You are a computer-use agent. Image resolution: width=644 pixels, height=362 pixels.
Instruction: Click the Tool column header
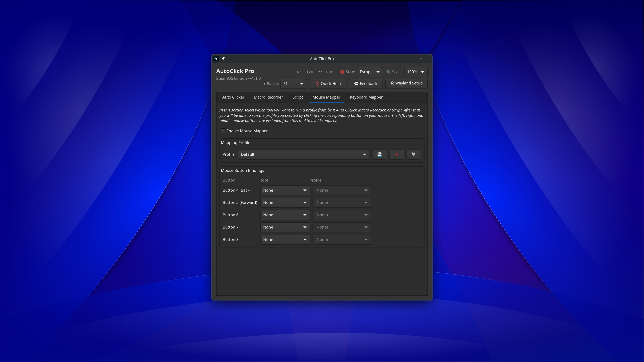(264, 180)
